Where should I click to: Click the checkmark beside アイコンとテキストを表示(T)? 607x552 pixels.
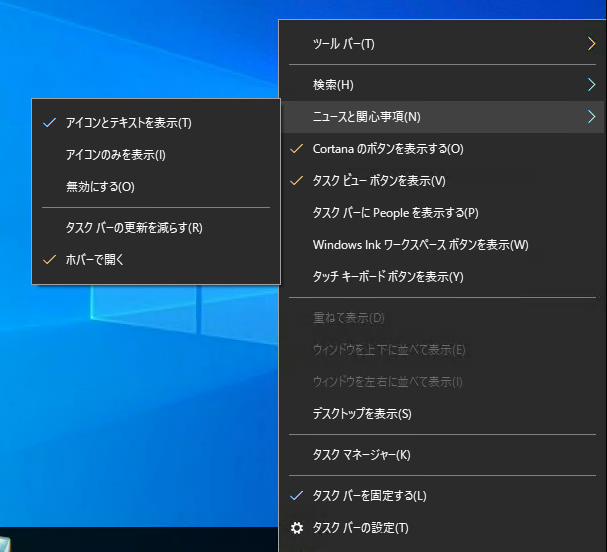click(x=50, y=123)
